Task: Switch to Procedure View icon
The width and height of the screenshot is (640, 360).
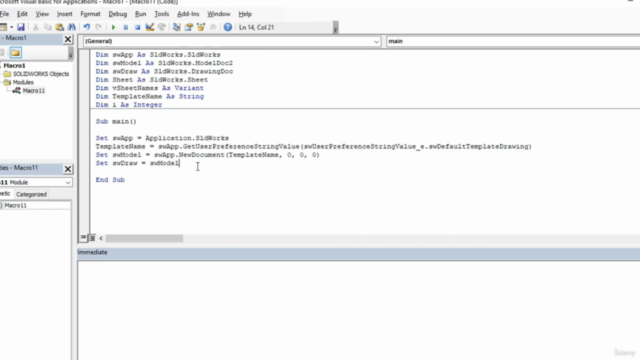Action: point(83,238)
